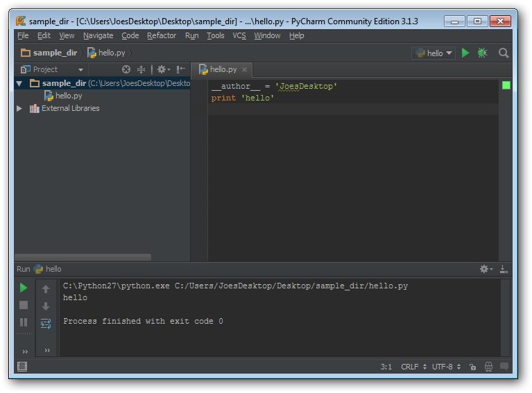Open the Run menu

[191, 35]
